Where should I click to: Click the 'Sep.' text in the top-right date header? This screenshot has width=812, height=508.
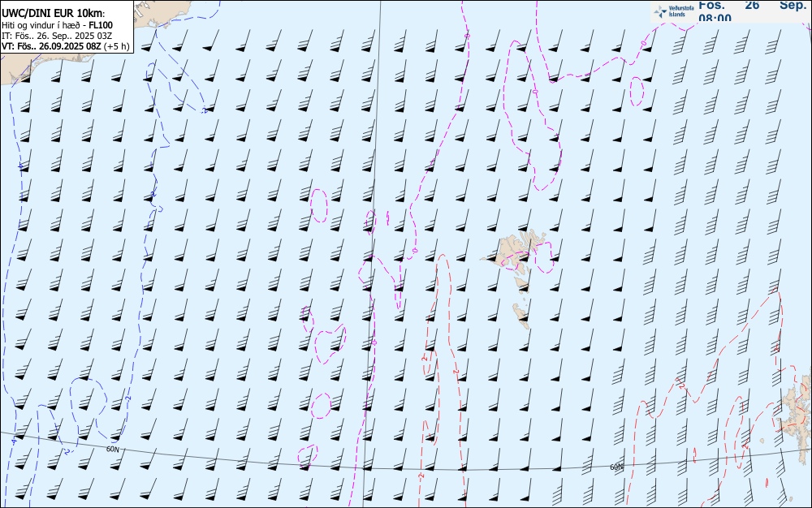tap(793, 5)
